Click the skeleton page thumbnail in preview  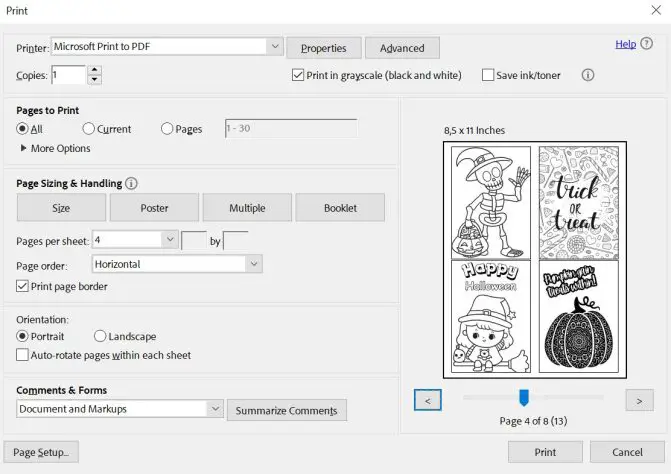pyautogui.click(x=491, y=203)
